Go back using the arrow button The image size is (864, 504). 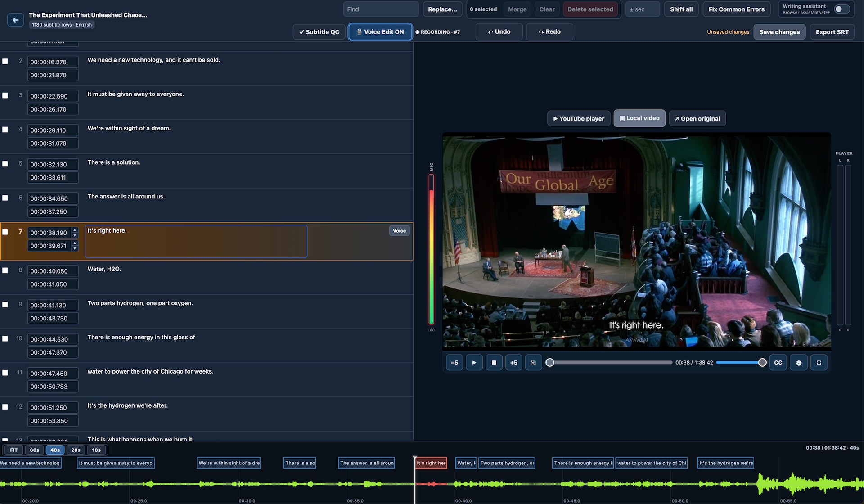[x=15, y=20]
